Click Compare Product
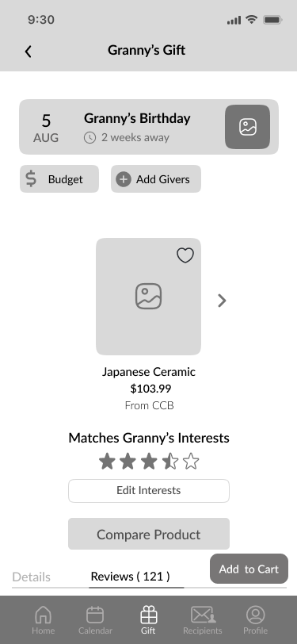Screen dimensions: 297x644 [x=149, y=534]
